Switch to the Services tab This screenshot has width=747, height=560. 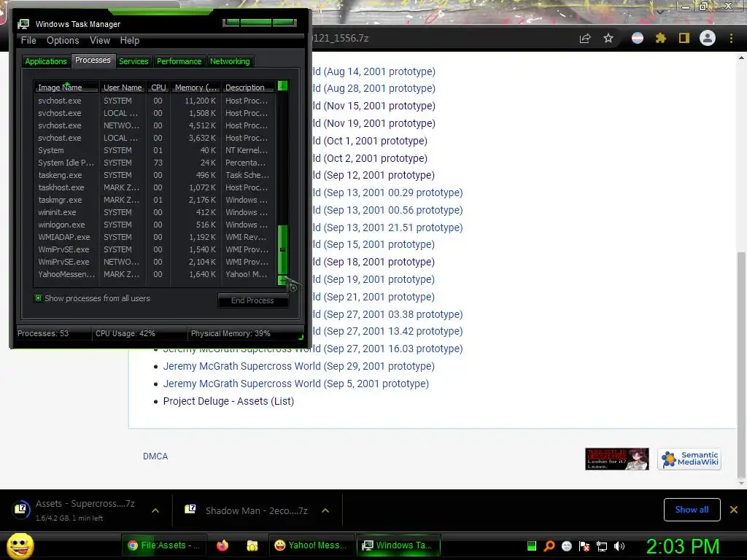133,61
